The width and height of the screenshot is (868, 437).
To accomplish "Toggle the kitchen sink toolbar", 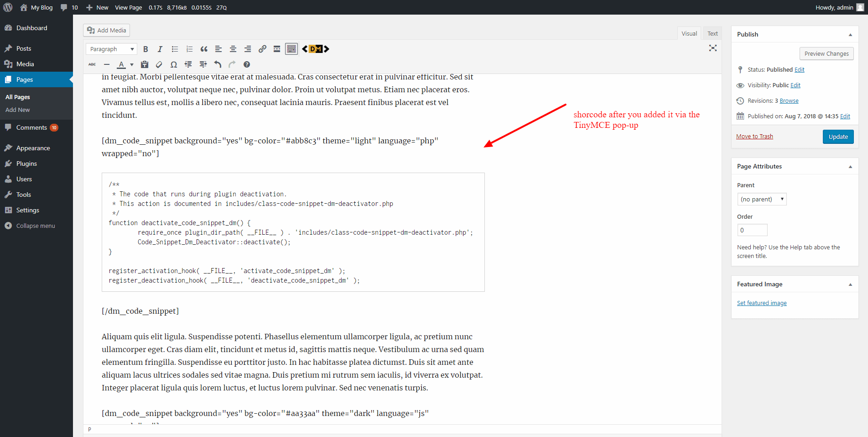I will [x=291, y=49].
